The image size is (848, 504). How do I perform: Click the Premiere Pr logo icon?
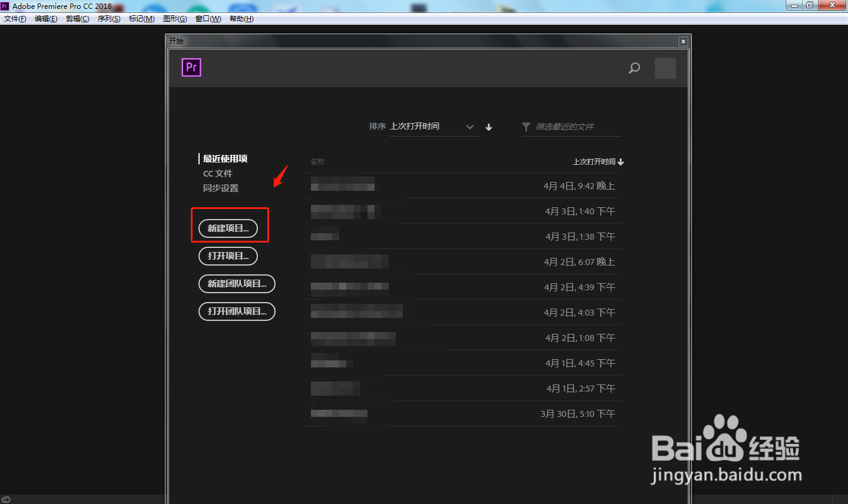click(191, 68)
